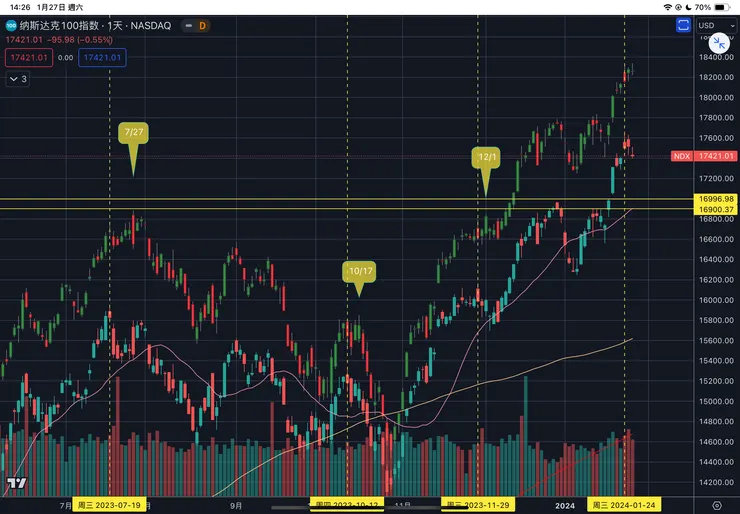This screenshot has height=514, width=740.
Task: Tap the 14:26 clock in status bar
Action: coord(20,7)
